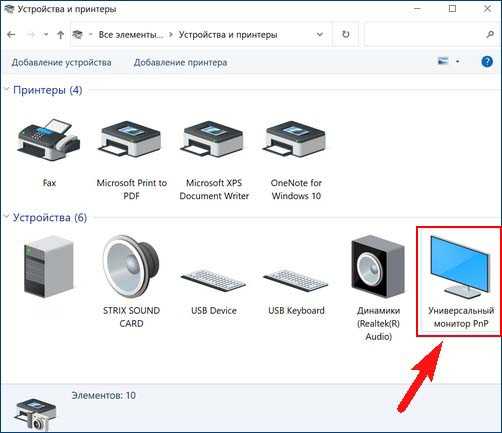The width and height of the screenshot is (502, 433).
Task: Click the details pane devices thumbnail
Action: (36, 413)
